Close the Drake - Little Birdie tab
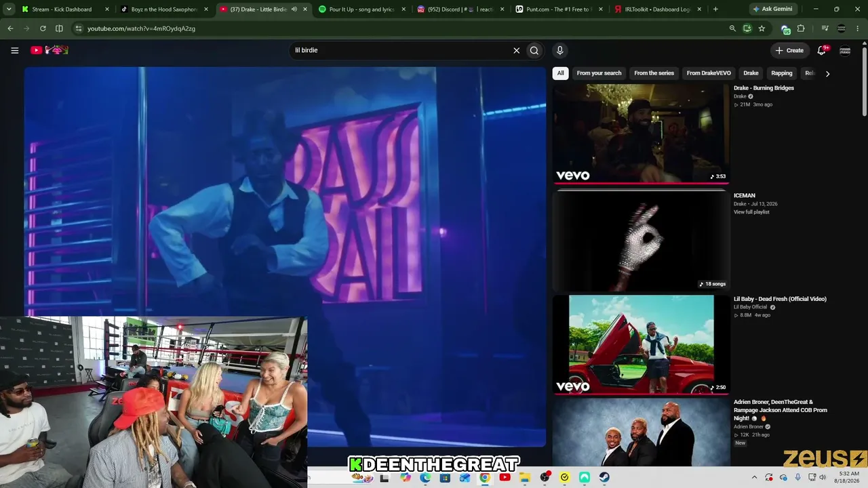This screenshot has width=868, height=488. click(x=305, y=9)
